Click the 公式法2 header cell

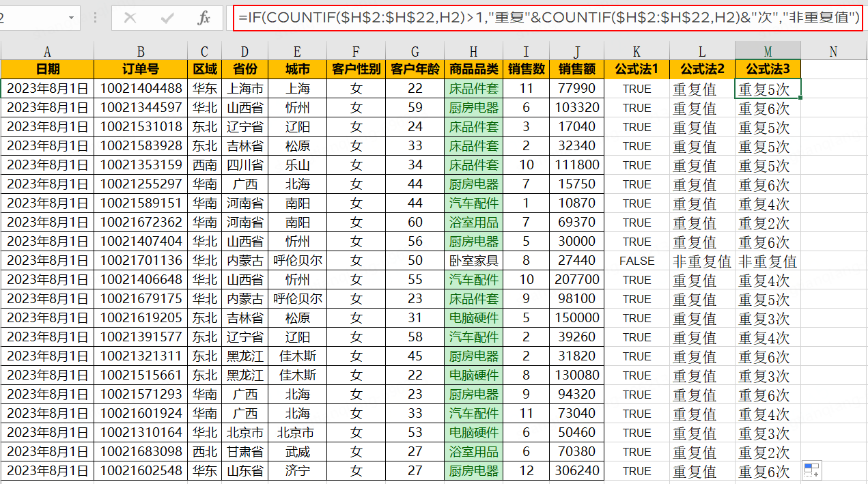pyautogui.click(x=702, y=69)
